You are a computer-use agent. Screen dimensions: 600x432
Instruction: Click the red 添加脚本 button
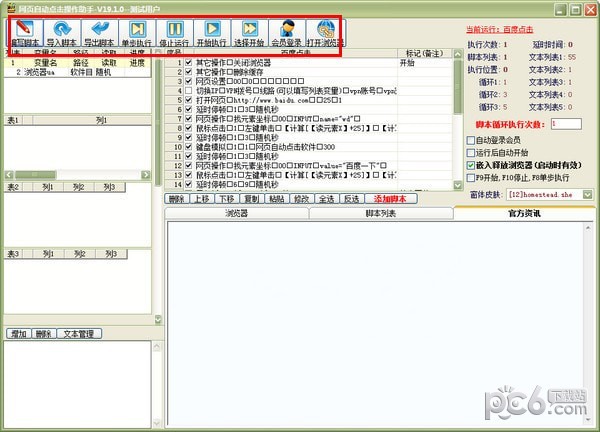390,199
